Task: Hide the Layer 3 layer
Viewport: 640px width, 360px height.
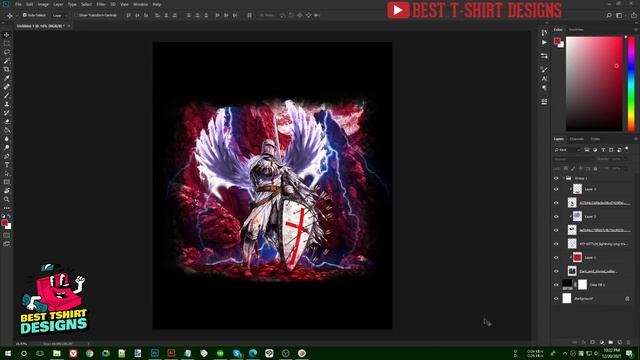Action: point(556,189)
